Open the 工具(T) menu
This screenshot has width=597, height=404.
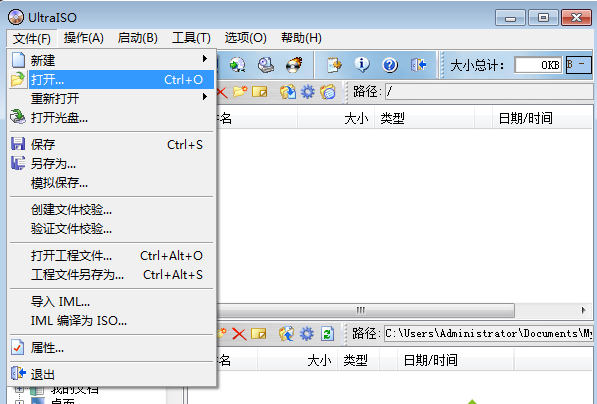click(x=191, y=38)
